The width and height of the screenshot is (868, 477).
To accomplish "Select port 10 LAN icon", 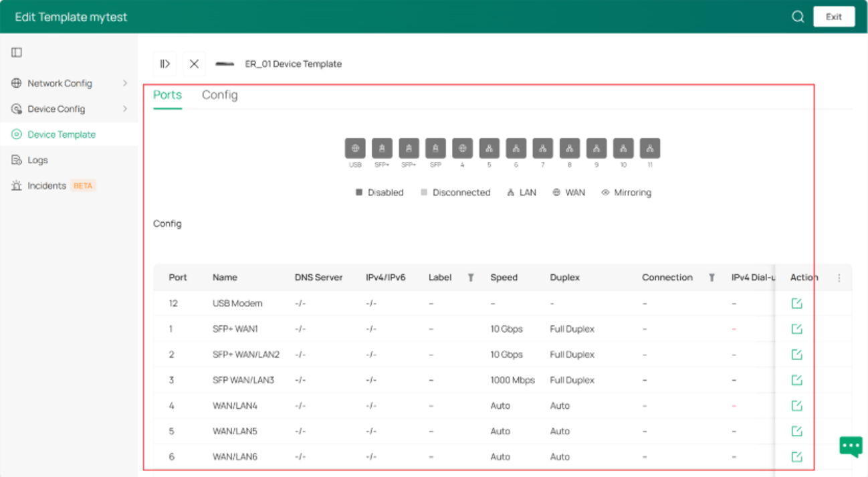I will pyautogui.click(x=623, y=149).
